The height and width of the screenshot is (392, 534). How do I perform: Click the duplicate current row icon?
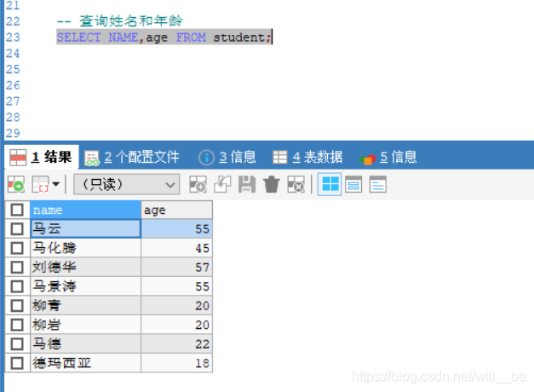click(222, 184)
